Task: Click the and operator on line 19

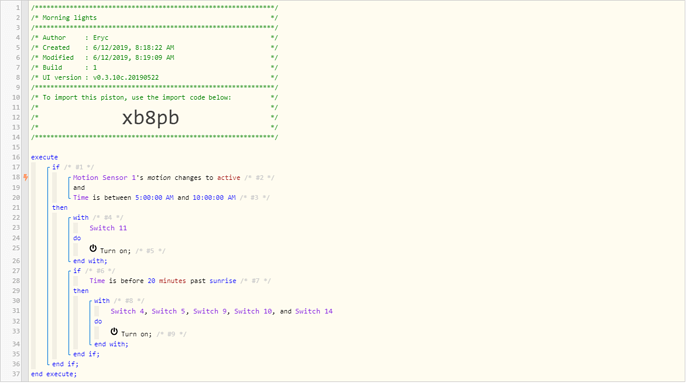Action: pos(79,188)
